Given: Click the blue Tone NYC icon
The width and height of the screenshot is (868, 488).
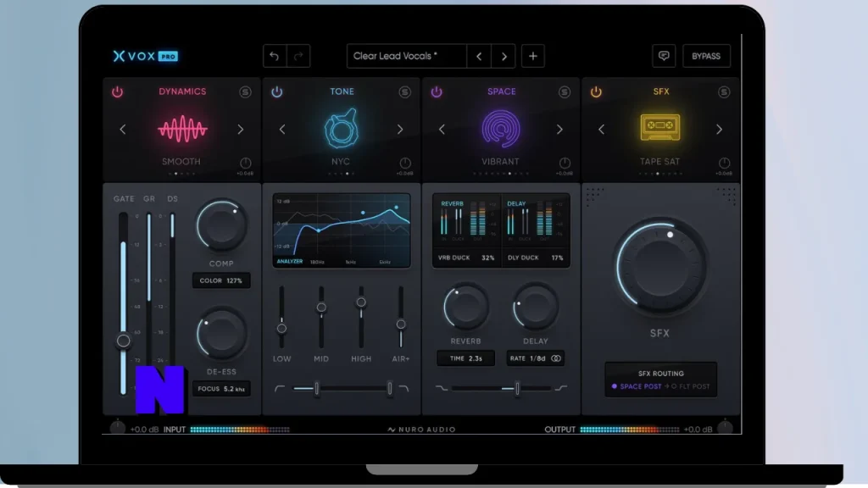Looking at the screenshot, I should point(341,129).
